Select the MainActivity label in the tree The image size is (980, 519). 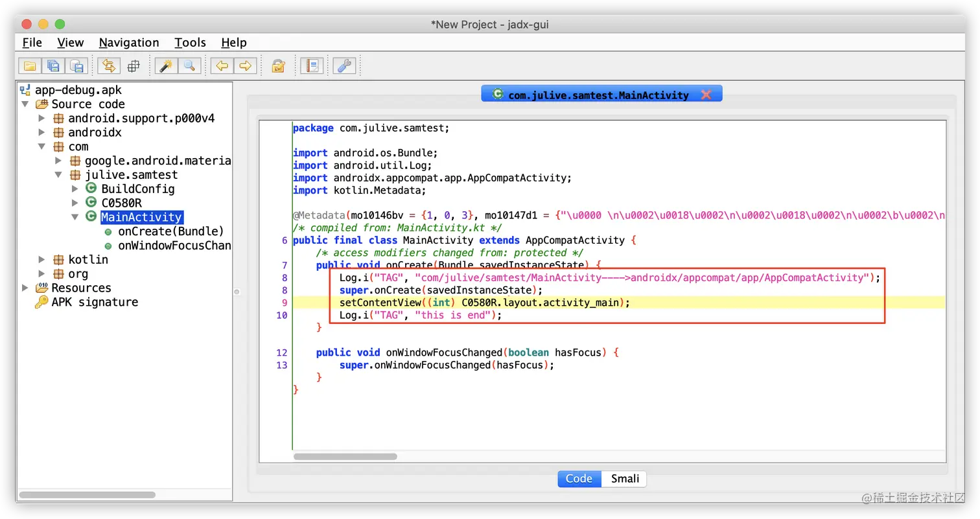142,217
